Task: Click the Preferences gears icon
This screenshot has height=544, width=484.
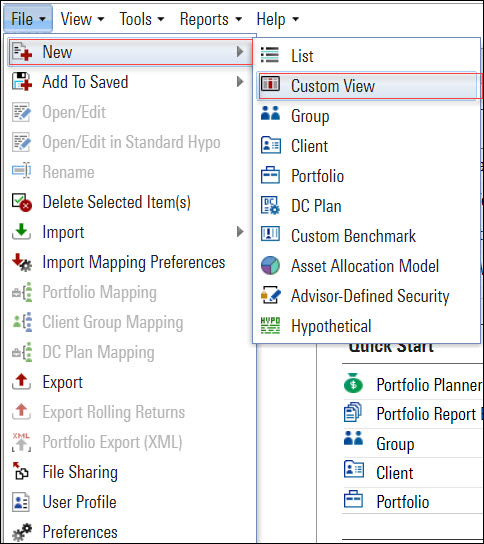Action: (x=22, y=532)
